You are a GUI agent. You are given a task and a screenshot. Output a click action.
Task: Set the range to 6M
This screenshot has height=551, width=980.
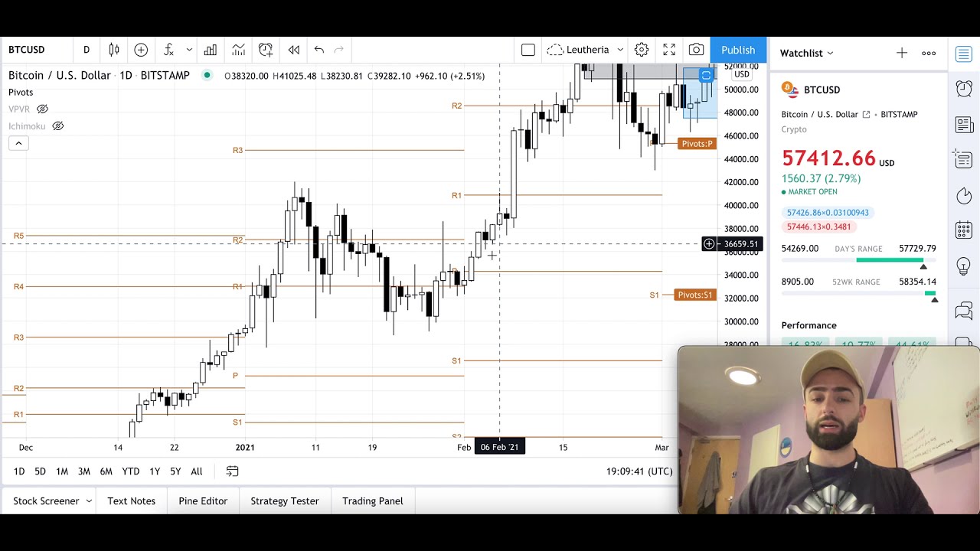(106, 471)
